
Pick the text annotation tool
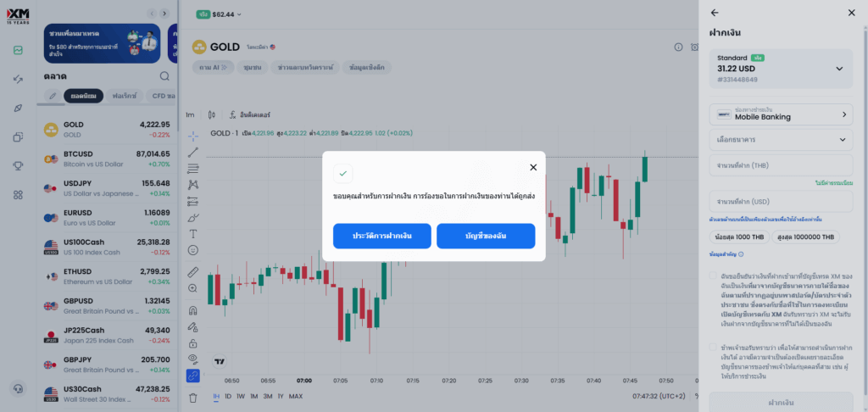pyautogui.click(x=192, y=233)
